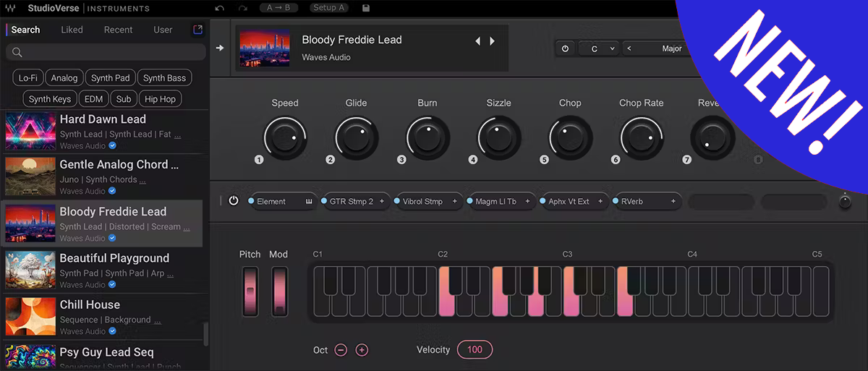Click the plus icon on Vibrol Stmp
Viewport: 868px width, 371px height.
(455, 201)
